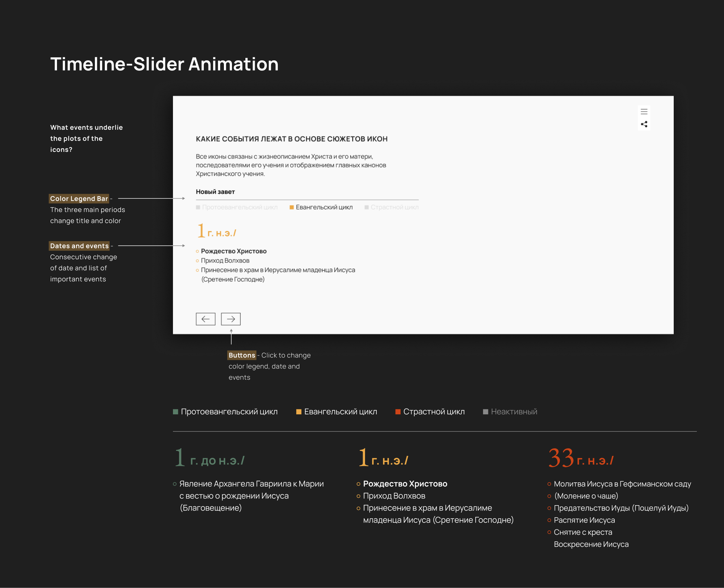Click the Приход Волхвов event in mockup
This screenshot has width=724, height=588.
225,260
